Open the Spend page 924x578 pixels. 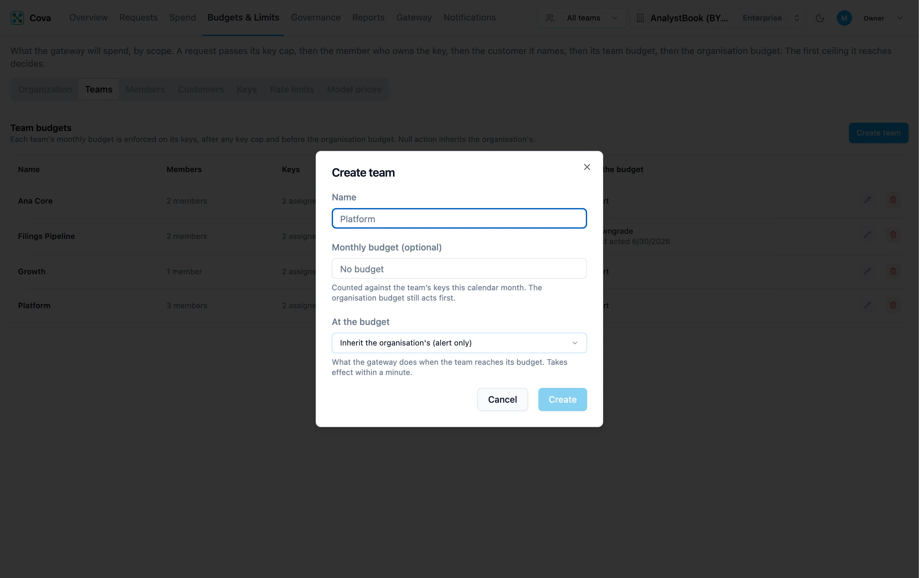[x=183, y=18]
